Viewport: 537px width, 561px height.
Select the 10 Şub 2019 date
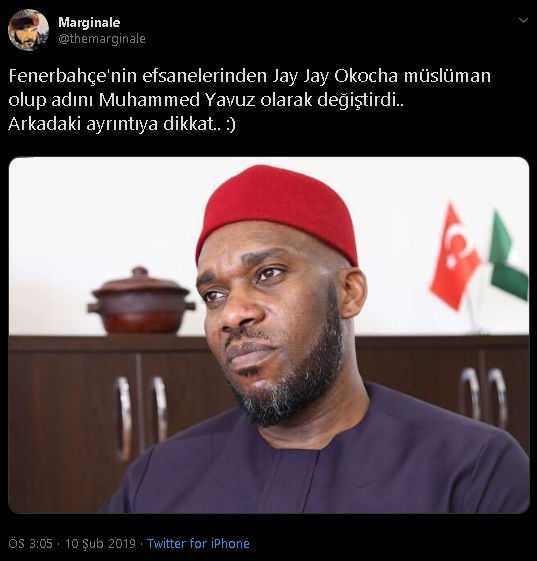[x=100, y=543]
